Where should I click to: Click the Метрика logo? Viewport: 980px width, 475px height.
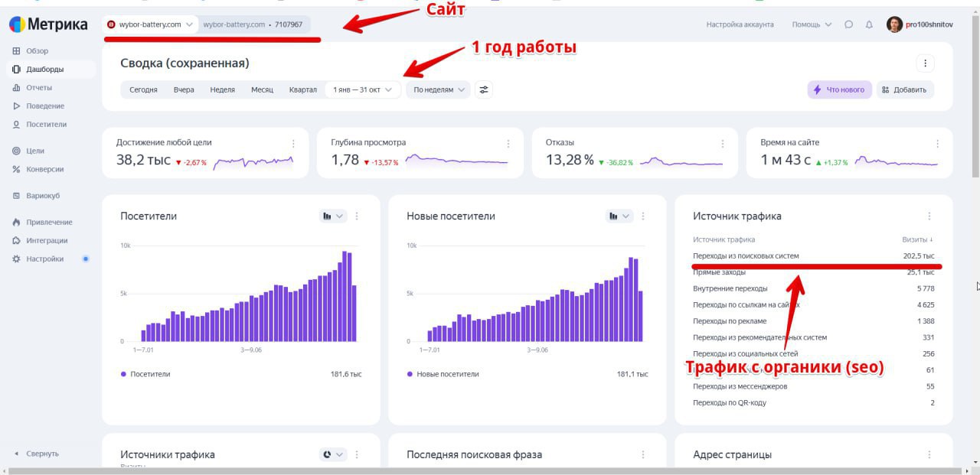point(48,24)
